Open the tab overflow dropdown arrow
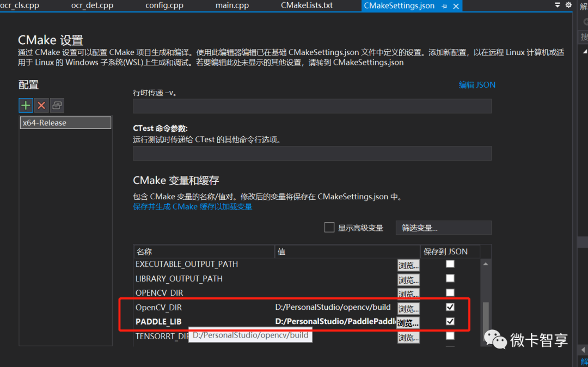The height and width of the screenshot is (367, 588). (x=558, y=5)
